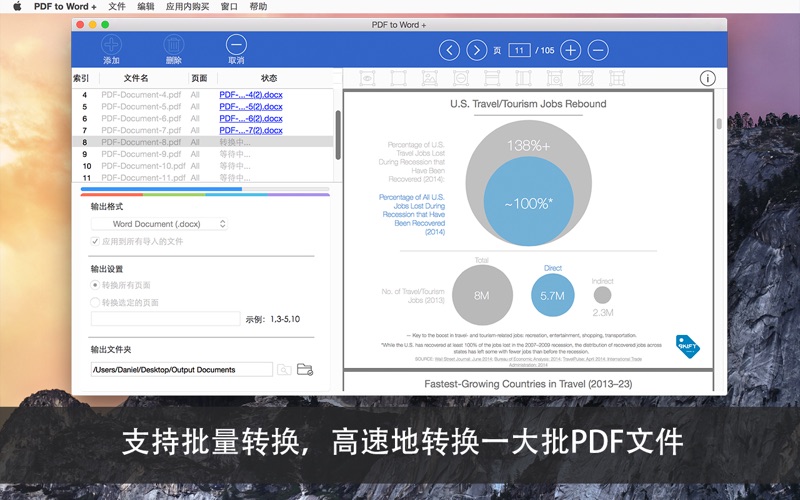The height and width of the screenshot is (500, 800).
Task: Click the 索引 column header
Action: (82, 78)
